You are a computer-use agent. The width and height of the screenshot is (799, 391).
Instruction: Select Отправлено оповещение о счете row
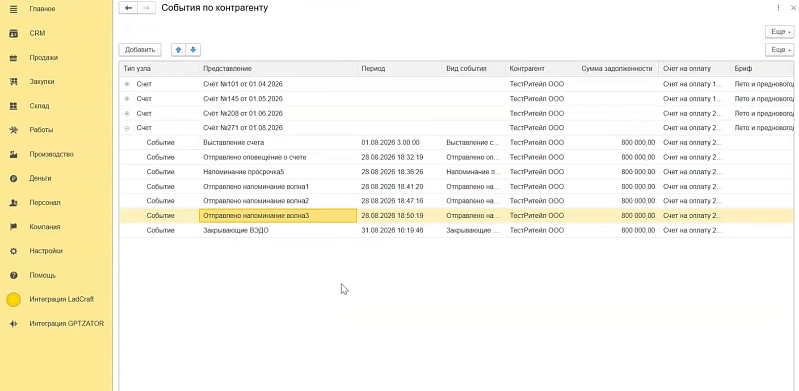(457, 158)
